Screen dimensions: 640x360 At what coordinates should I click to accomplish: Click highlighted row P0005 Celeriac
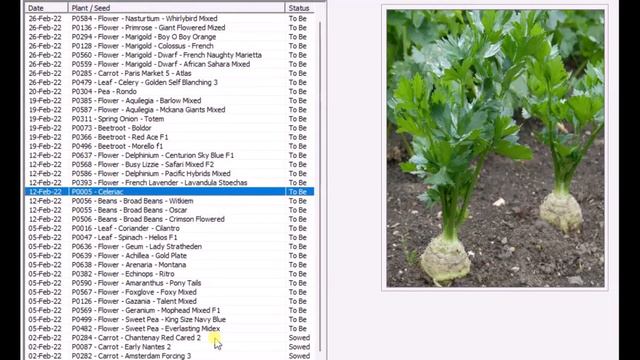169,192
